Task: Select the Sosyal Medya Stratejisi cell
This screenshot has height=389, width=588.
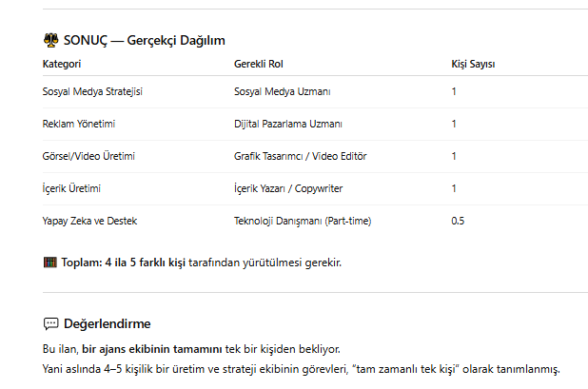Action: coord(92,92)
